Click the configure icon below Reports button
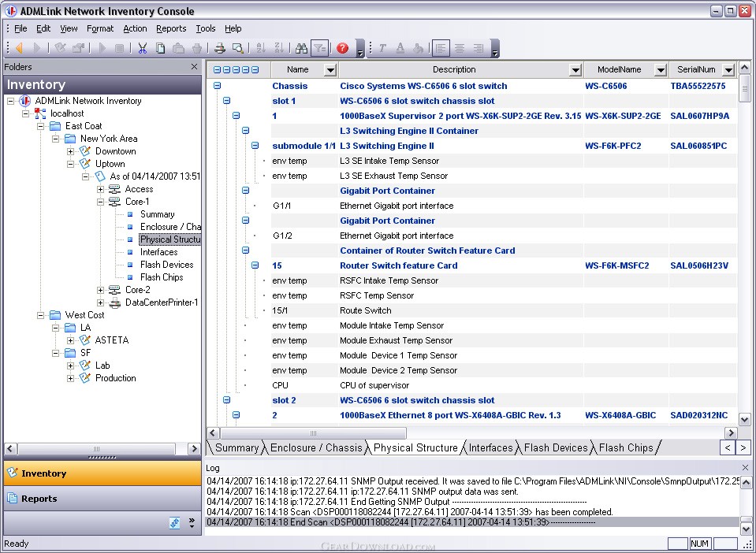The width and height of the screenshot is (756, 553). coord(174,522)
